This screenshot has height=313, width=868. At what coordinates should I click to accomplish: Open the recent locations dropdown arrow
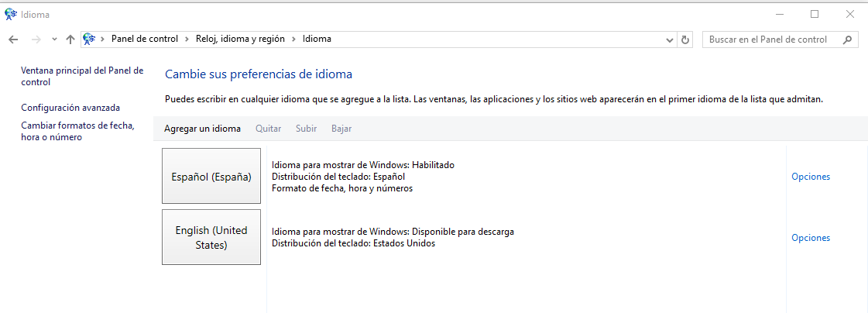point(54,40)
